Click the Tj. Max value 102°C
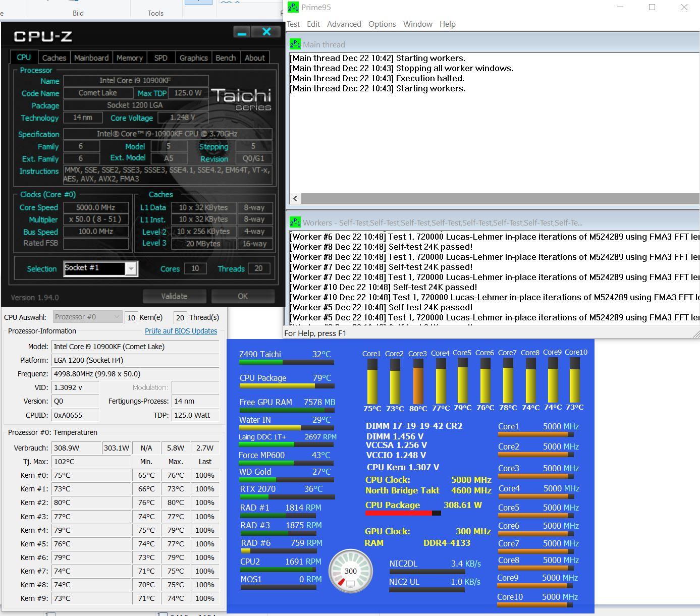700x616 pixels. (91, 462)
